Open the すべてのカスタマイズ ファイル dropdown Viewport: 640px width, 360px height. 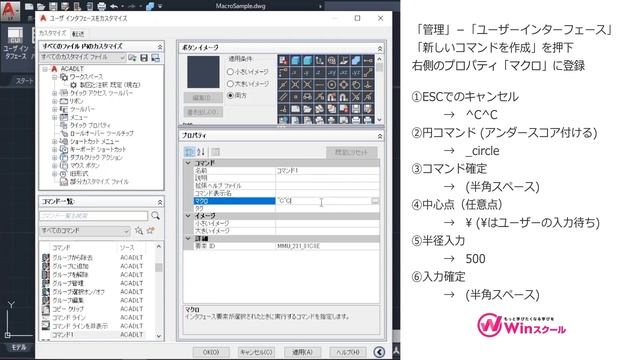coord(83,58)
